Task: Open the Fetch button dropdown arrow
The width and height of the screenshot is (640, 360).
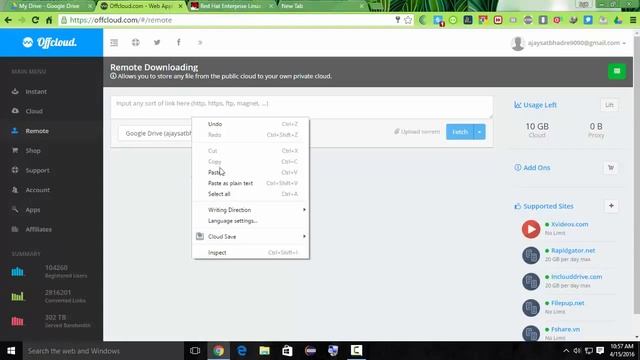Action: click(480, 132)
